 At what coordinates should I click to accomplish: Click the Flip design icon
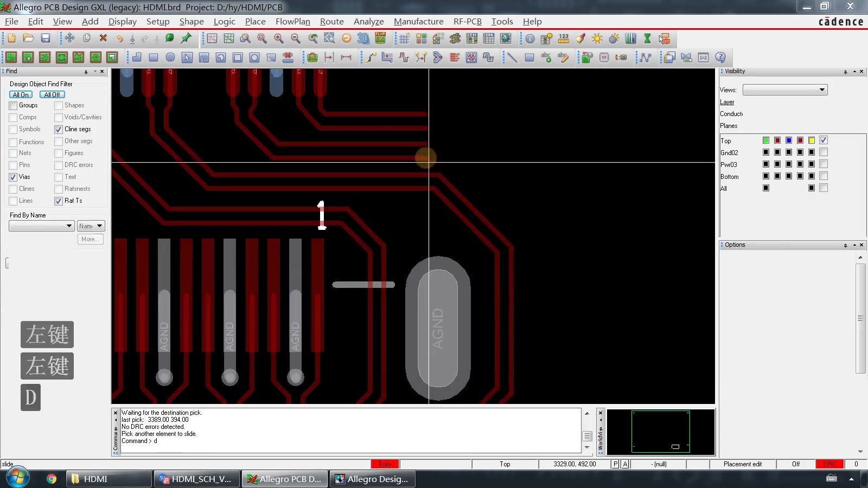pos(380,38)
